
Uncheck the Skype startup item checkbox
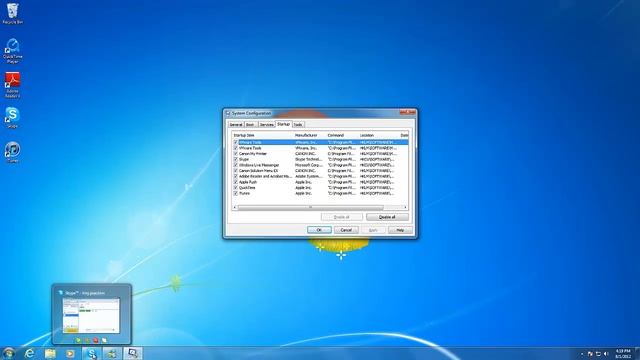click(236, 160)
